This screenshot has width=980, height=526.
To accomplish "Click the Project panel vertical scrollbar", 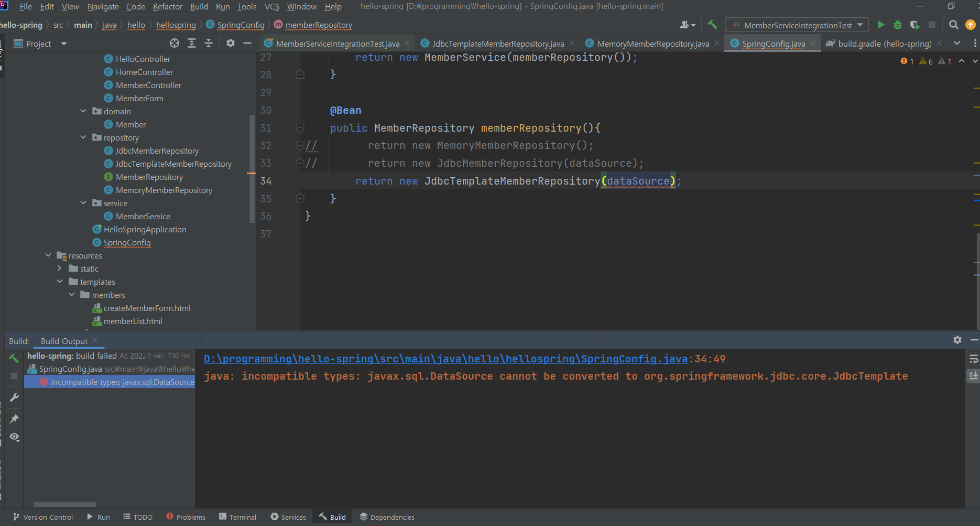I will [x=252, y=168].
